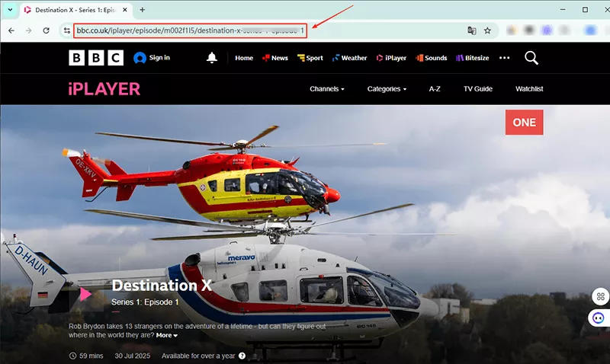610x364 pixels.
Task: Click the Sign in link
Action: pyautogui.click(x=152, y=58)
